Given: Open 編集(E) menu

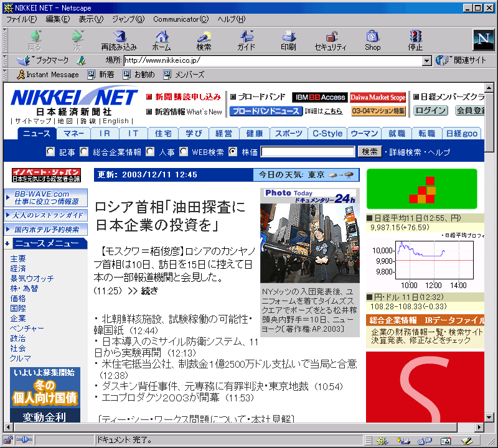Looking at the screenshot, I should coord(57,19).
